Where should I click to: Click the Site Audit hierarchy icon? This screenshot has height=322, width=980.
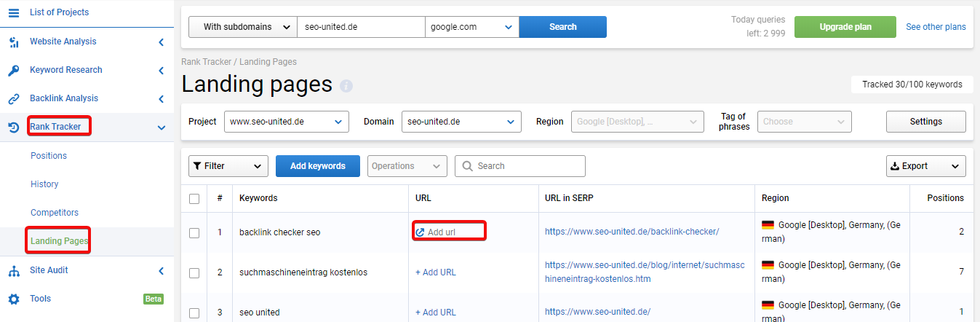point(14,270)
